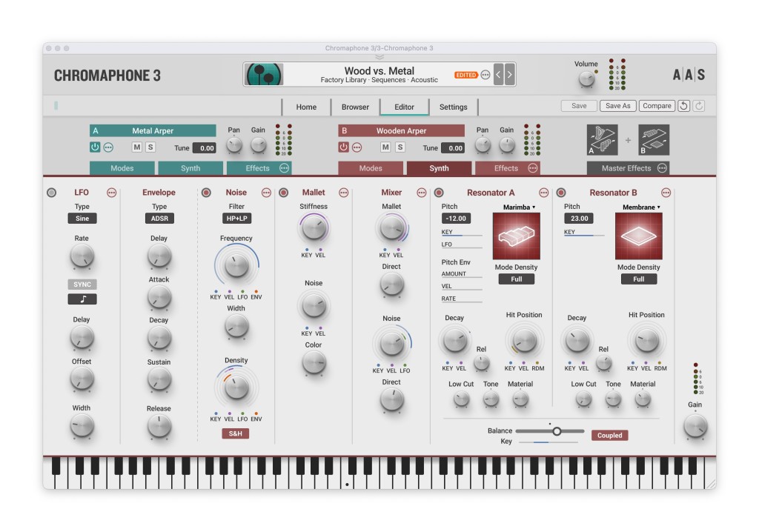Switch to the Browser tab
Viewport: 759px width, 532px height.
coord(355,107)
